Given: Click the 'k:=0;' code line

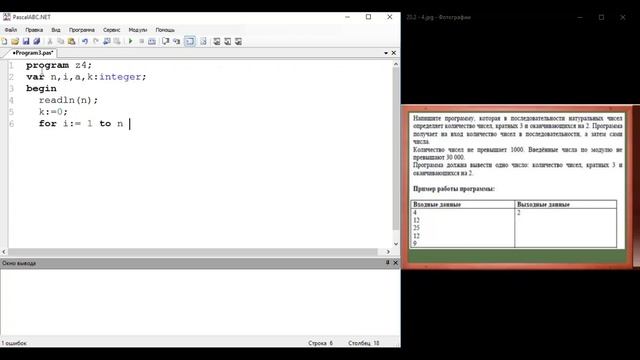Looking at the screenshot, I should point(53,112).
